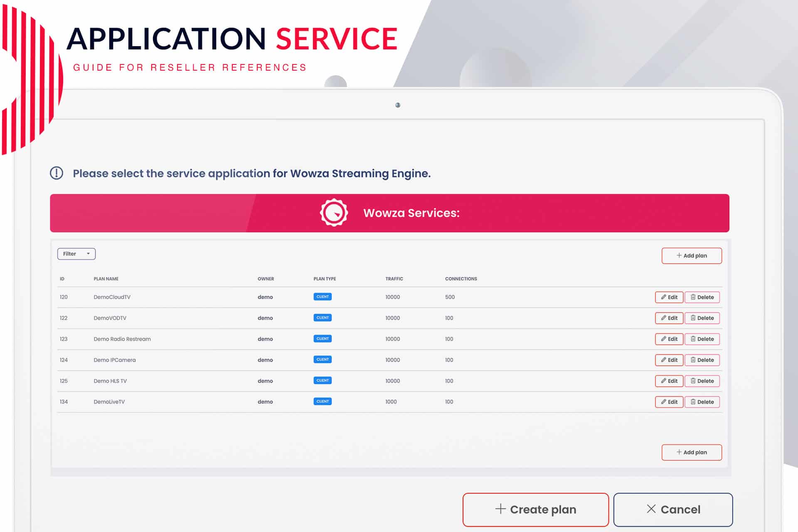Click the CLIENT badge for DemoLiveTV

tap(323, 401)
